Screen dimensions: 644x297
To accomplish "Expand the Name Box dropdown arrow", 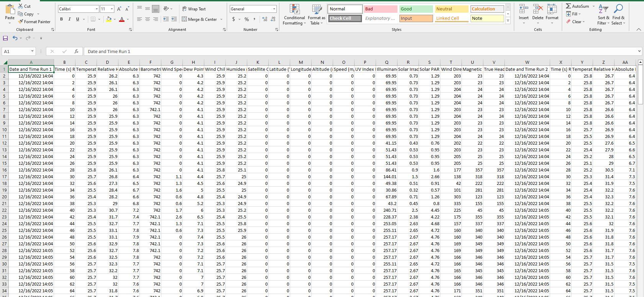I will coord(32,51).
